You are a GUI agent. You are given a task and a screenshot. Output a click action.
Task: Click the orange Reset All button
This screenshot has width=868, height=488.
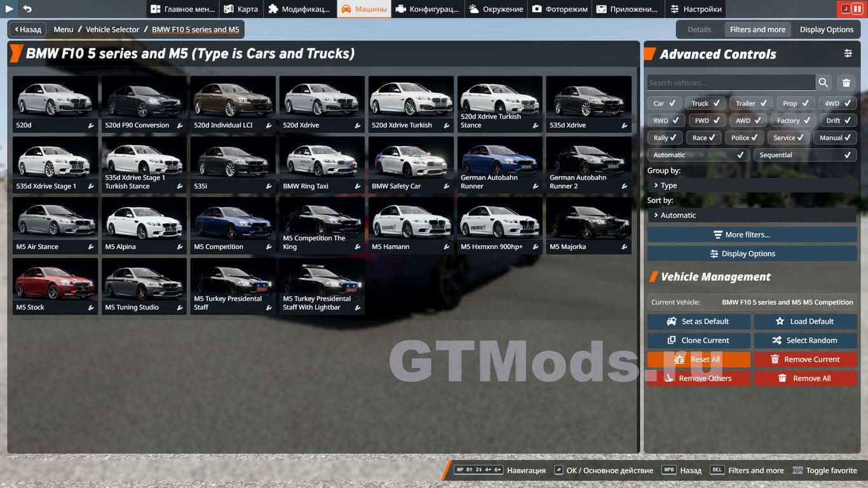[x=698, y=360]
